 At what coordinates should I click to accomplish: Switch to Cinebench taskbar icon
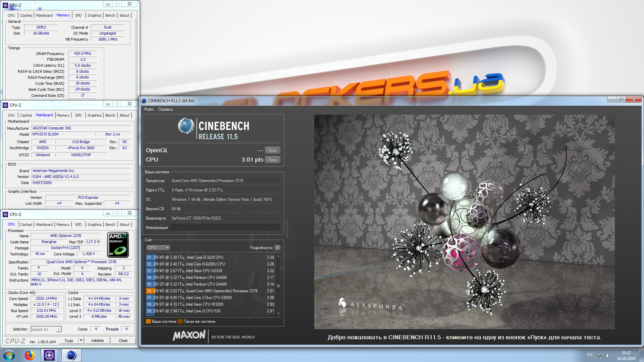[71, 355]
